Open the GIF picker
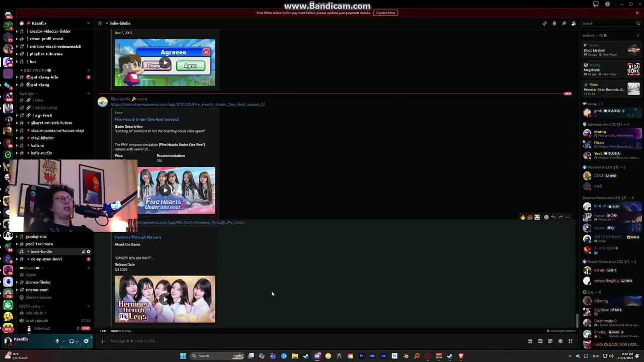644x362 pixels. pos(540,341)
